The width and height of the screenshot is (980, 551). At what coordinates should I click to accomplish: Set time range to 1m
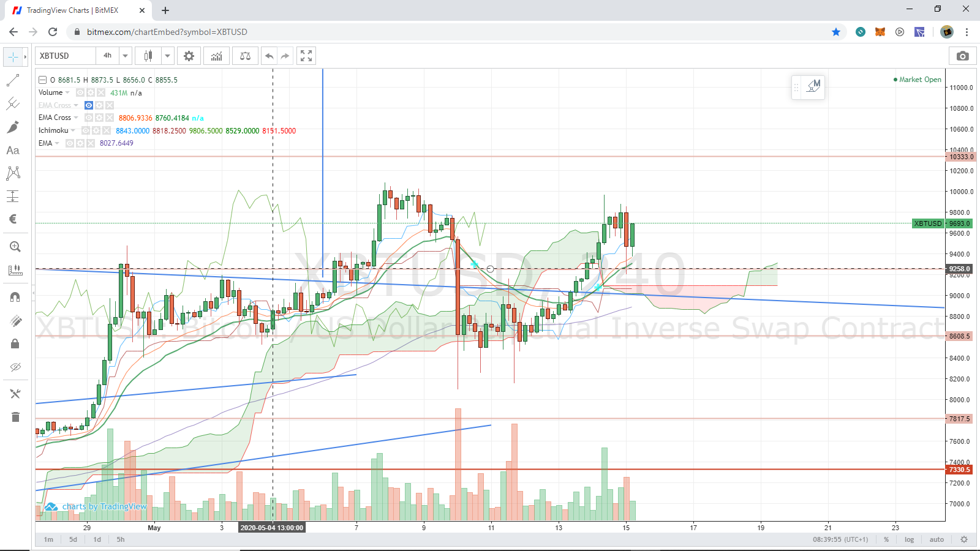tap(48, 539)
